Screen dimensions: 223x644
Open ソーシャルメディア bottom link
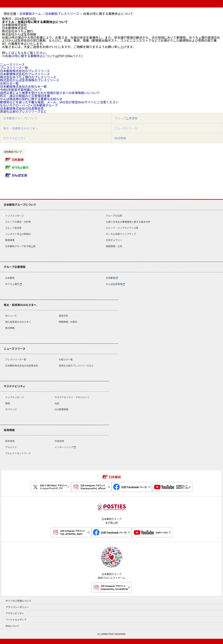coord(16,619)
